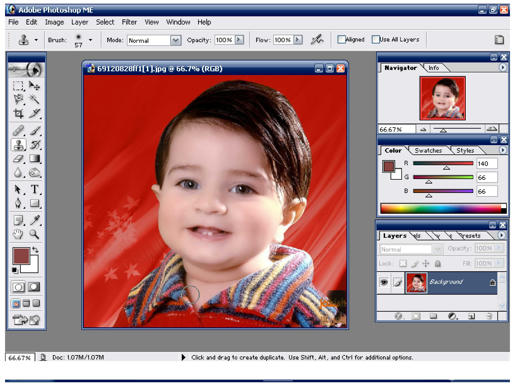This screenshot has width=515, height=386.
Task: Click the Background layer thumbnail
Action: (x=416, y=283)
